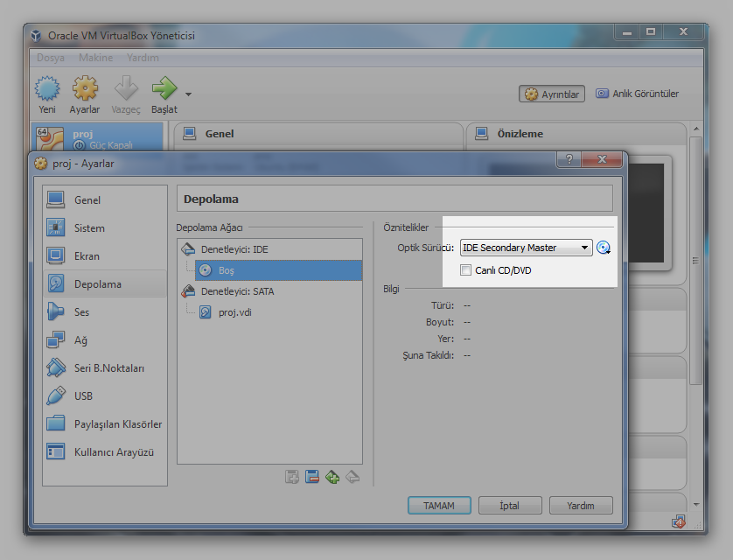Confirm settings with TAMAM button
Image resolution: width=733 pixels, height=560 pixels.
pos(439,506)
